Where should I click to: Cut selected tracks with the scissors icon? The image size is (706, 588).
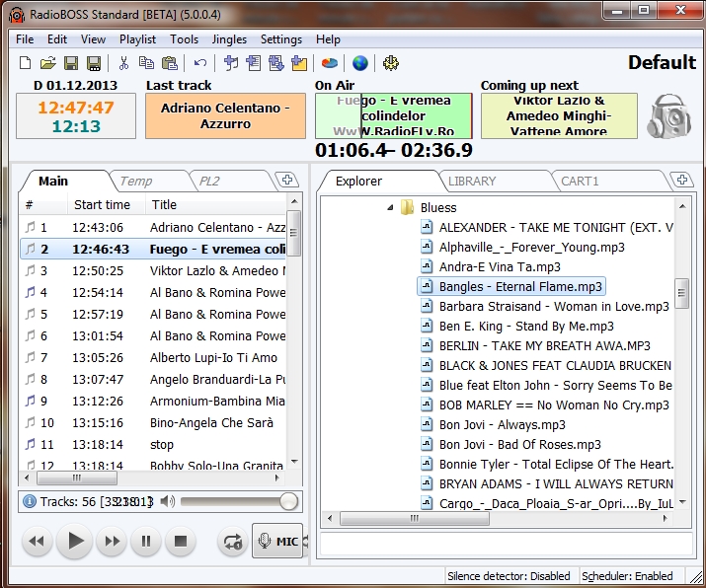(x=123, y=63)
